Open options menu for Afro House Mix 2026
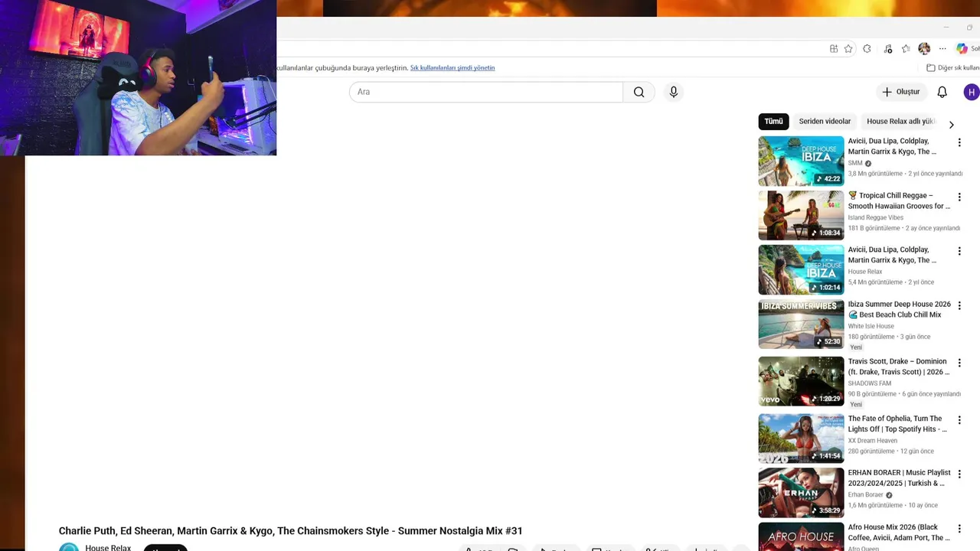This screenshot has height=551, width=980. (x=959, y=530)
